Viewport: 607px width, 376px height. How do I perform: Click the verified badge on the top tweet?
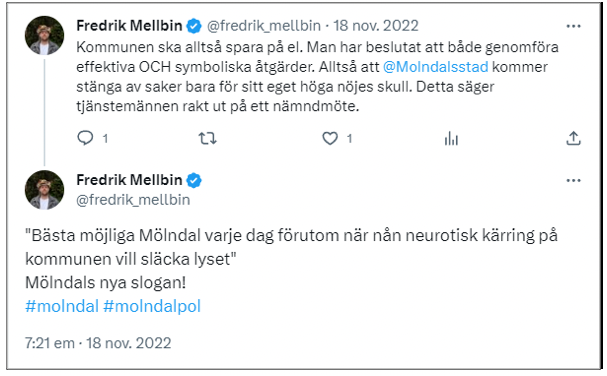[x=194, y=26]
